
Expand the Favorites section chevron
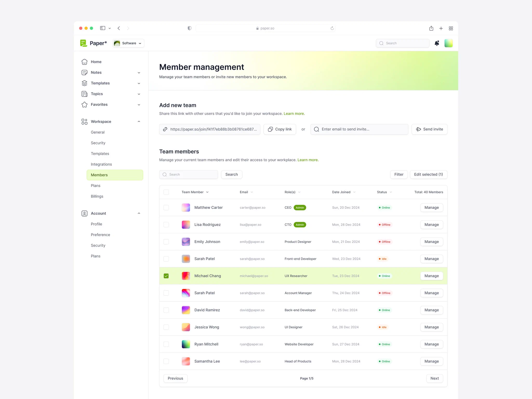(x=139, y=105)
